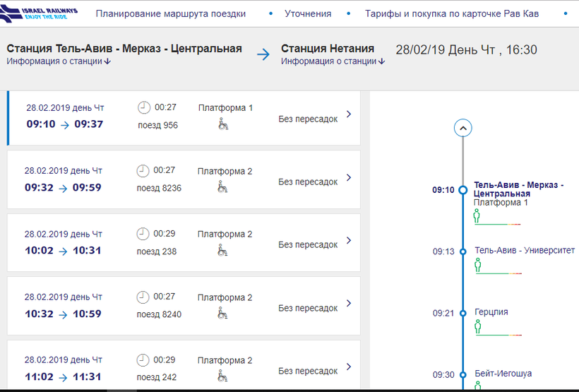The image size is (579, 392).
Task: Click wheelchair accessibility icon for train 8236
Action: [x=222, y=188]
